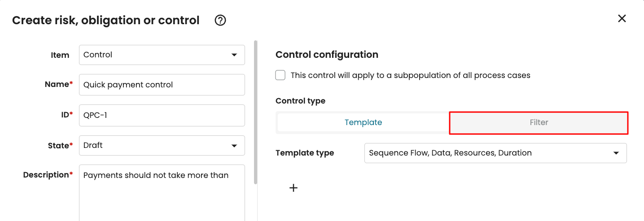Expand the Template type dropdown
The width and height of the screenshot is (644, 221).
[x=495, y=153]
